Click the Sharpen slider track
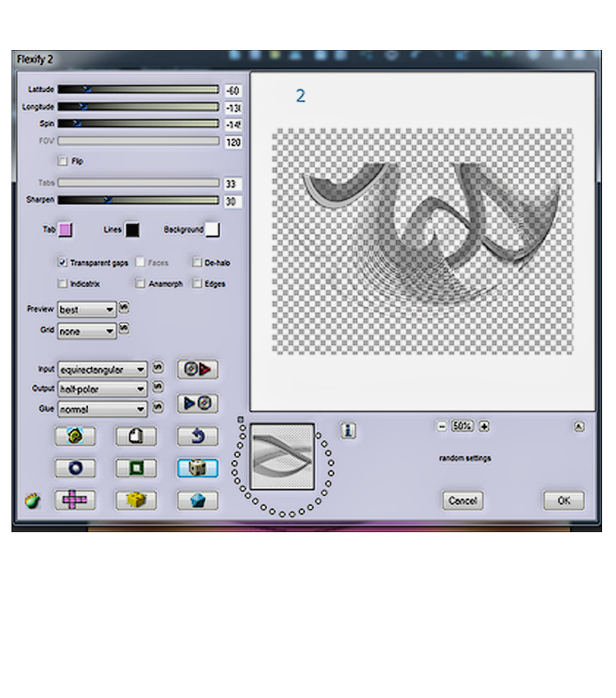This screenshot has height=698, width=616. (138, 200)
